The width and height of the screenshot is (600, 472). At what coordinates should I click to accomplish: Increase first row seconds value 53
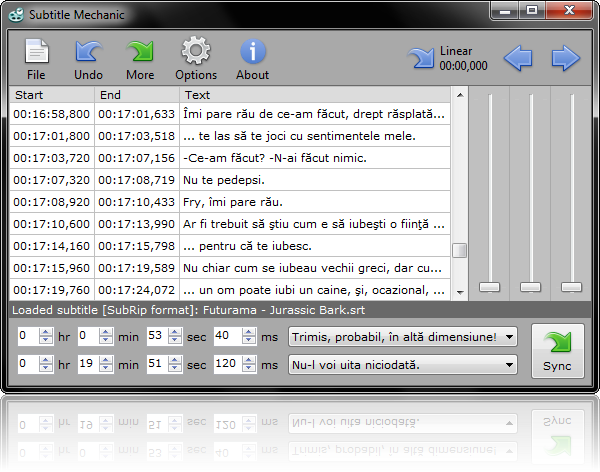(x=175, y=332)
